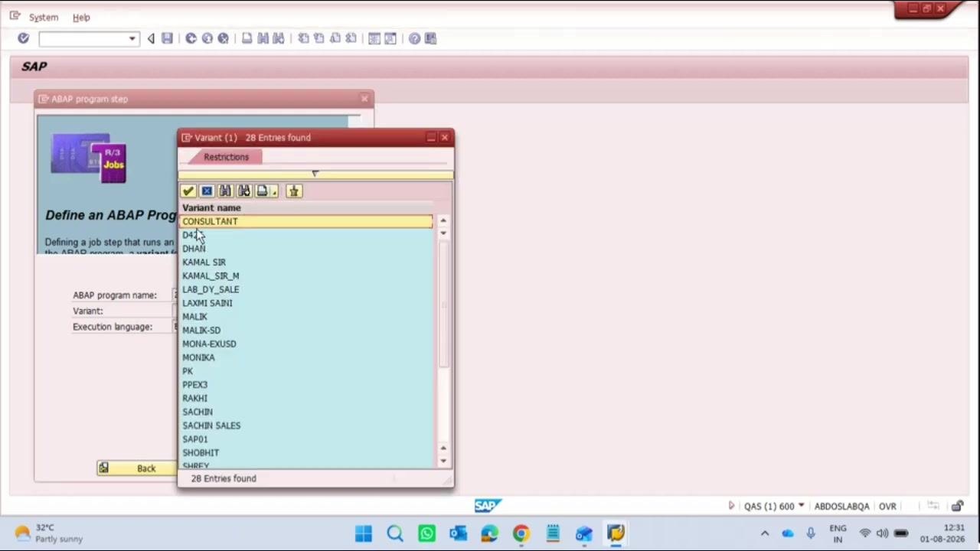Click the Find Next icon in the SAP toolbar

279,38
